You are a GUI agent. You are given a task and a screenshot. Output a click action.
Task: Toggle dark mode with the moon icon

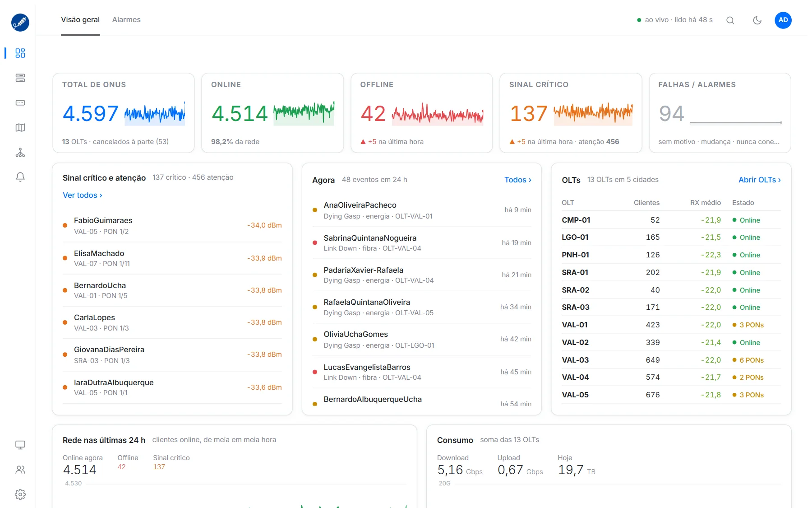coord(757,20)
